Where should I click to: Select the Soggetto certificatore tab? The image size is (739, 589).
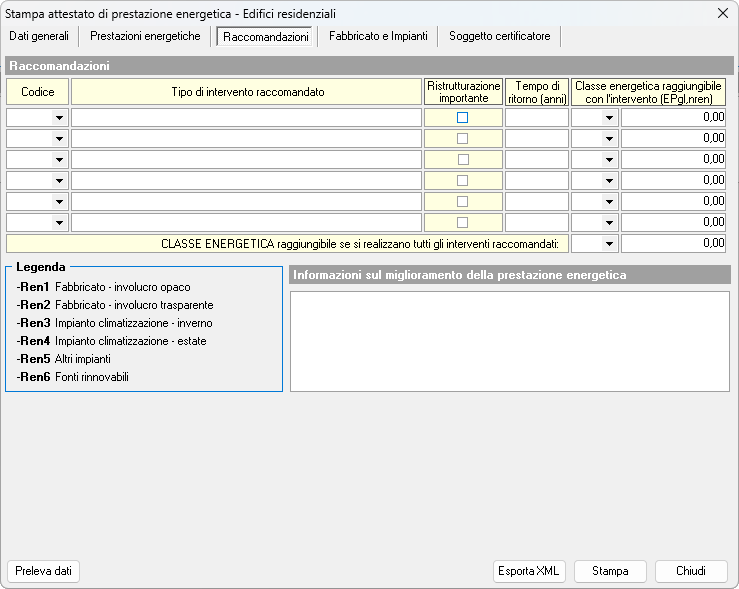[x=499, y=36]
